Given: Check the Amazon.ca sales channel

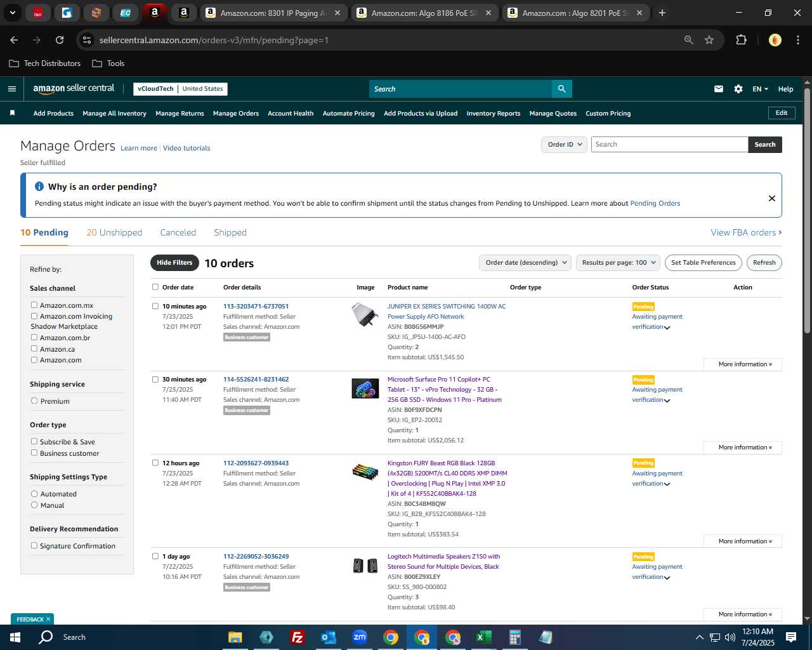Looking at the screenshot, I should pyautogui.click(x=34, y=349).
